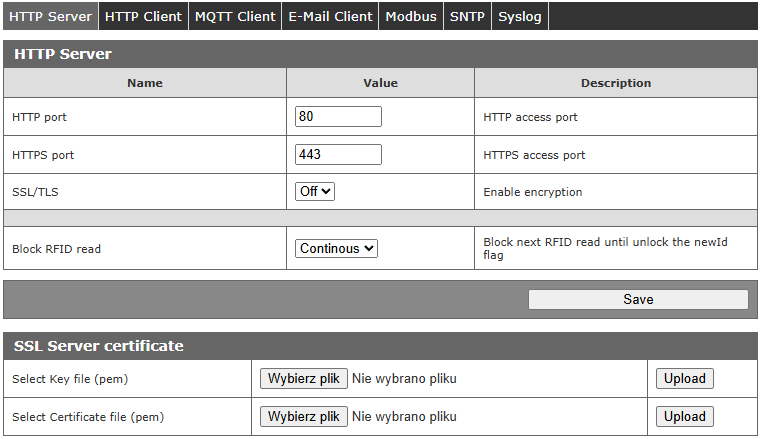The height and width of the screenshot is (439, 761).
Task: Choose a Key file with Wybierz plik
Action: 304,379
